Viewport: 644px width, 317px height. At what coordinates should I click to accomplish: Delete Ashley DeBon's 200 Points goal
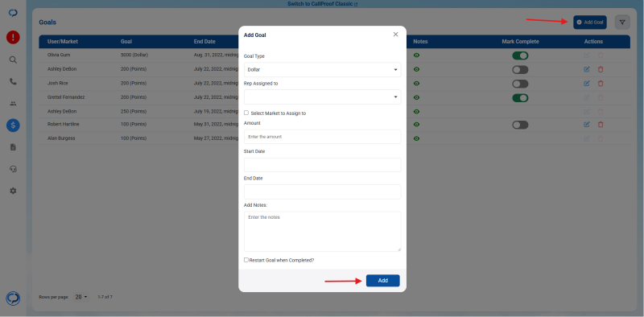(601, 69)
